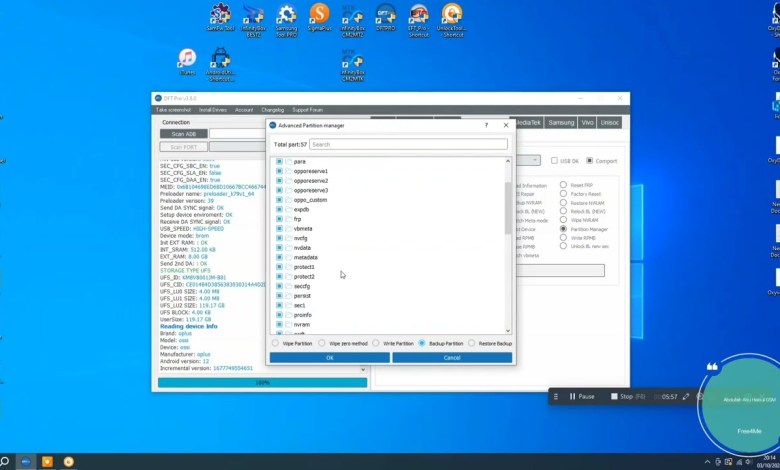
Task: Select the Write Partition radio option
Action: (376, 343)
